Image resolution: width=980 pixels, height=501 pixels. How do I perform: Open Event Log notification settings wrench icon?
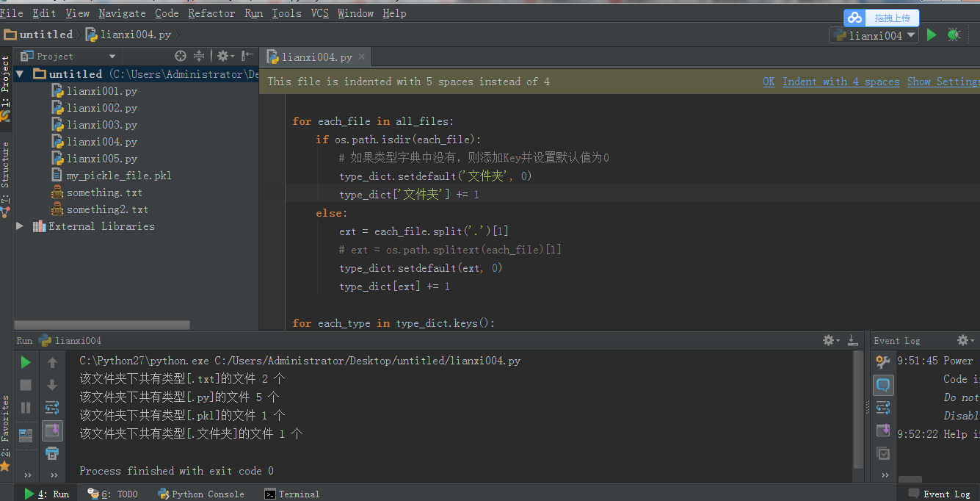(x=883, y=361)
